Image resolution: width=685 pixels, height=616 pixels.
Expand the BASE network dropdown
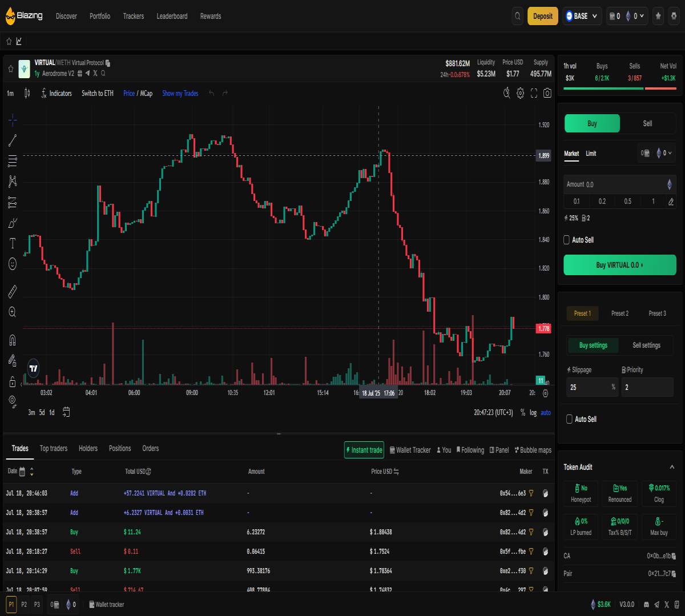pos(582,16)
